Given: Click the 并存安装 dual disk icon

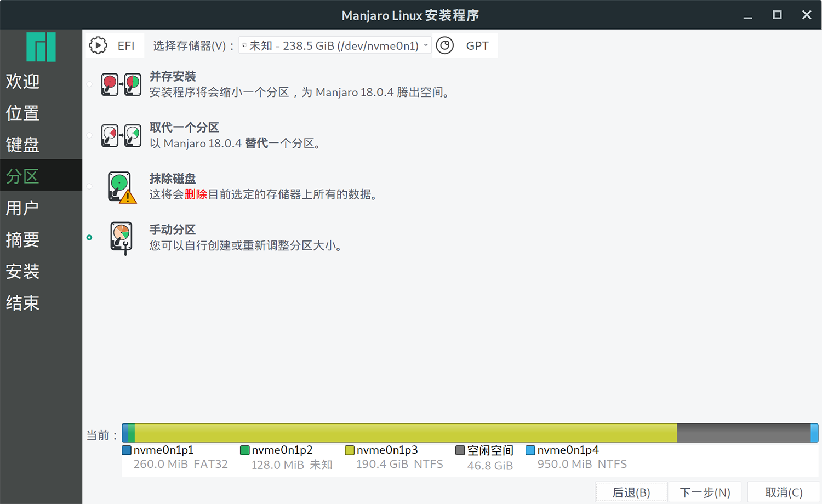Looking at the screenshot, I should tap(121, 84).
